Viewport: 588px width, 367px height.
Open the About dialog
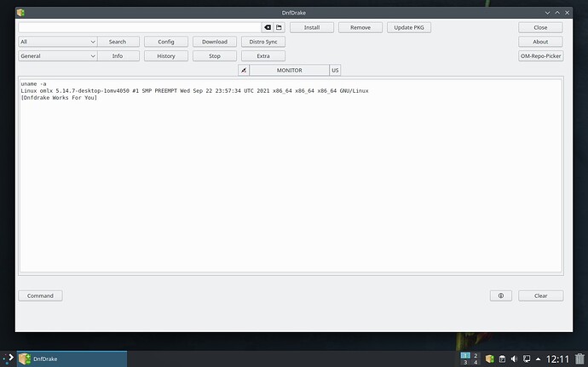(540, 42)
